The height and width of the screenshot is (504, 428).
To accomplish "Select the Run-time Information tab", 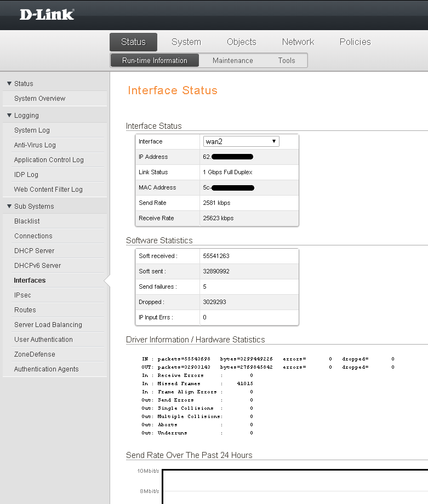I will coord(155,61).
